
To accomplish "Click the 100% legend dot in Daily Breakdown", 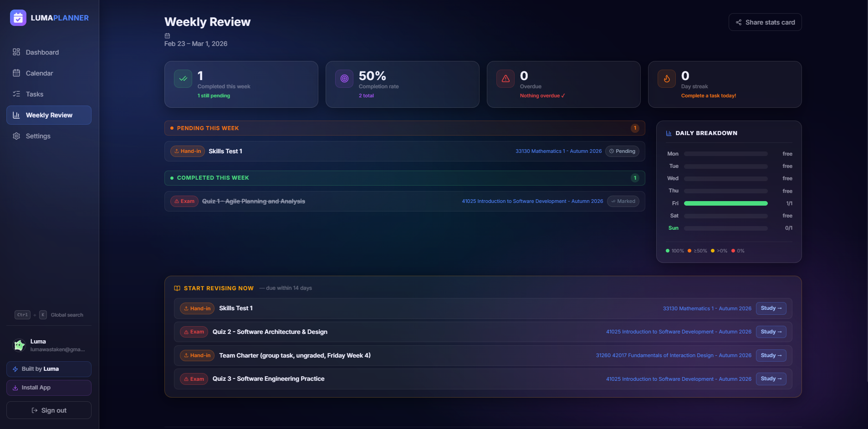I will [668, 251].
